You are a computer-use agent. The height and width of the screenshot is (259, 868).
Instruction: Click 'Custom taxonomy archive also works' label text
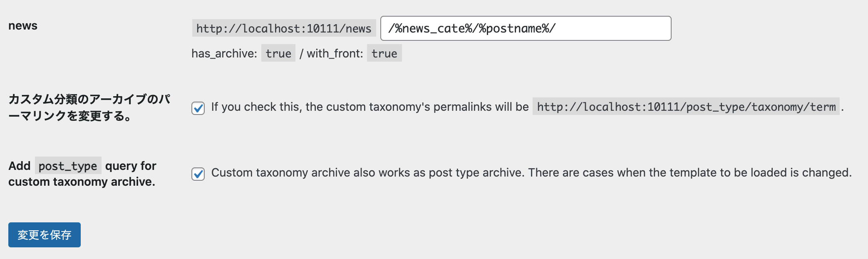pyautogui.click(x=367, y=173)
